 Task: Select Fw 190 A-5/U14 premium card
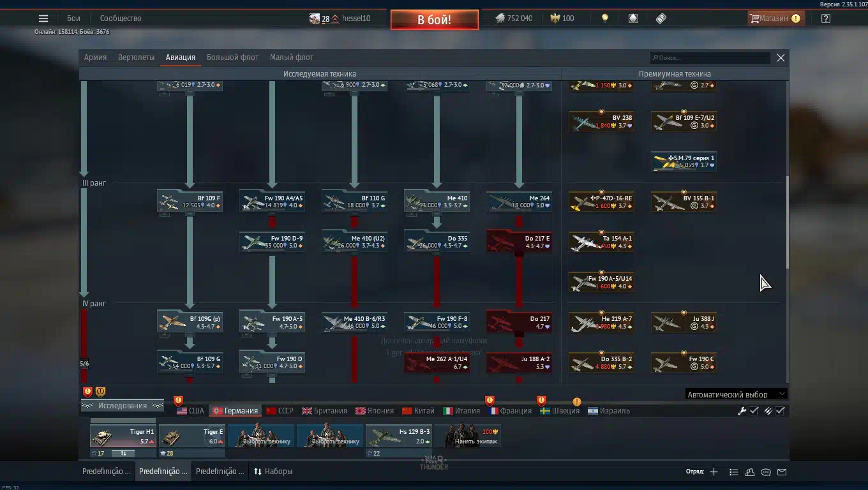pos(601,282)
